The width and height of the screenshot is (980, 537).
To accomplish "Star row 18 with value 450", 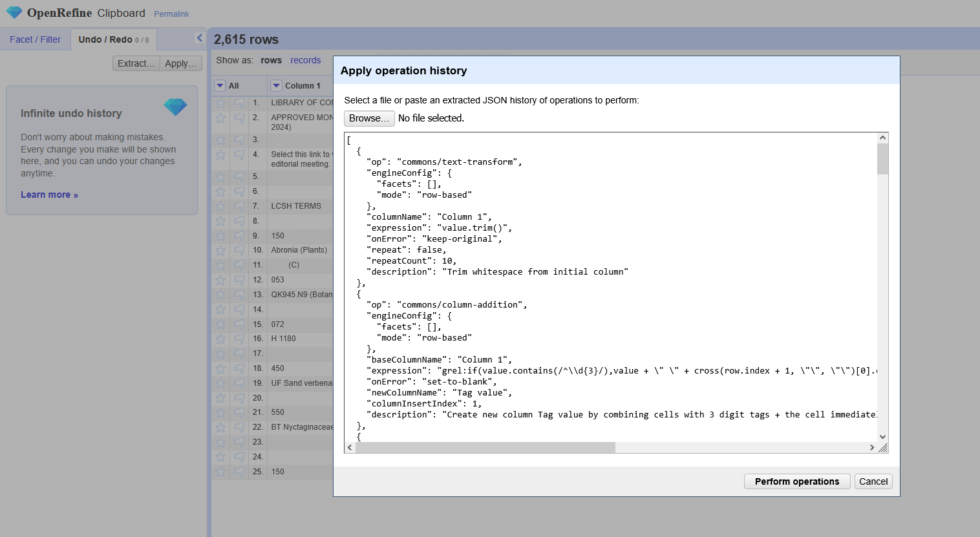I will coord(220,368).
